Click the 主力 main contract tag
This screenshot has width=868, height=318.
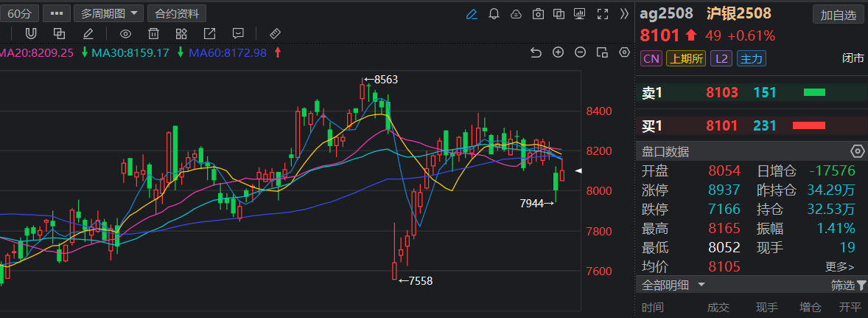751,59
